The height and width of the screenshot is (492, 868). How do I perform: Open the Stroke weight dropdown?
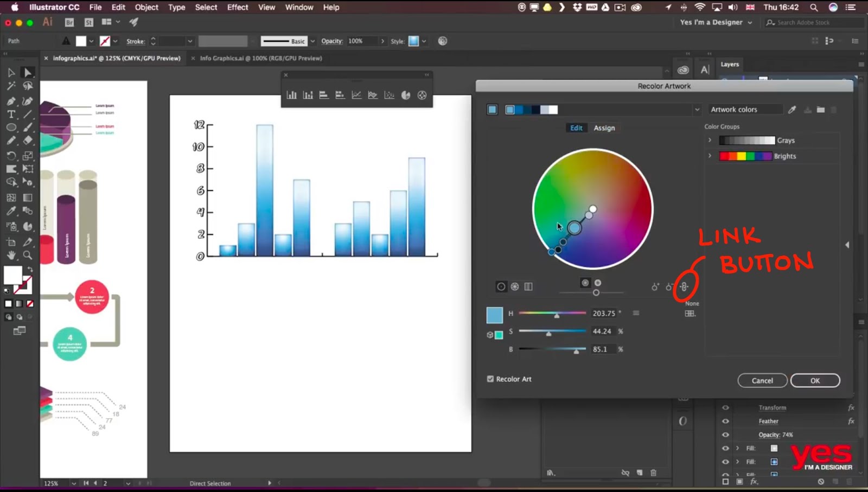(189, 41)
